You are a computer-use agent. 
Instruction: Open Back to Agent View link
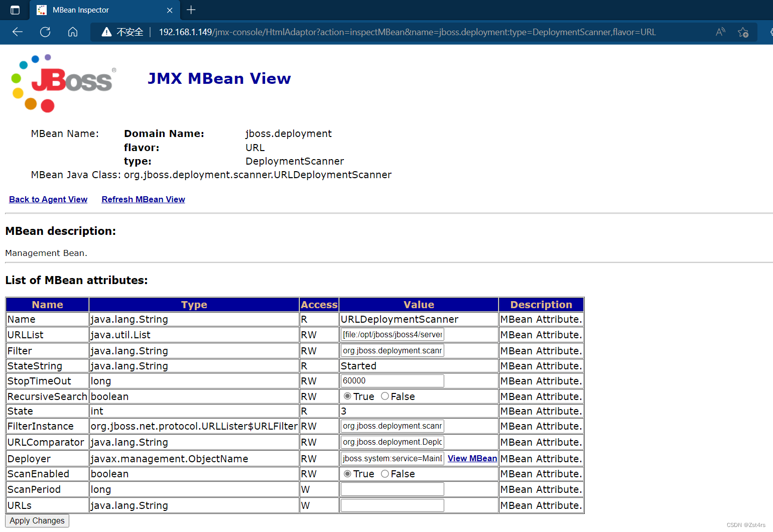click(x=48, y=199)
